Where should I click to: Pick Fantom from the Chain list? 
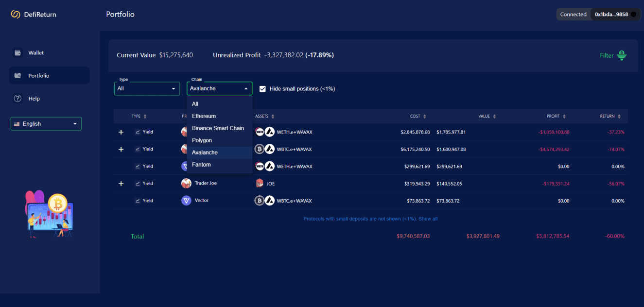220,165
